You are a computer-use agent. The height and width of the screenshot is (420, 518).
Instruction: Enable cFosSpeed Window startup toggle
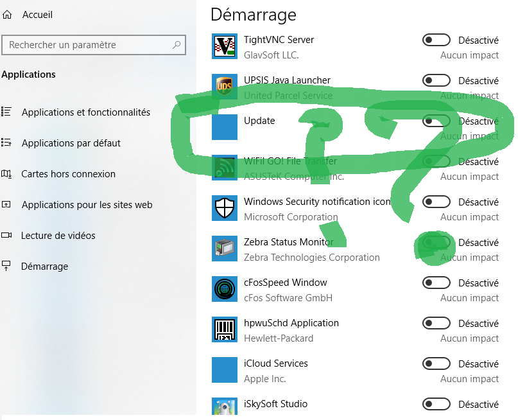coord(436,283)
